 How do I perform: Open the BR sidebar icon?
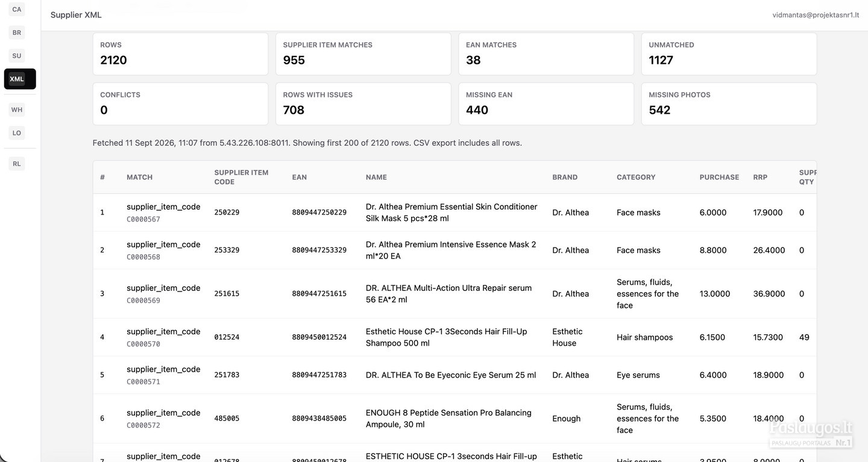coord(17,33)
